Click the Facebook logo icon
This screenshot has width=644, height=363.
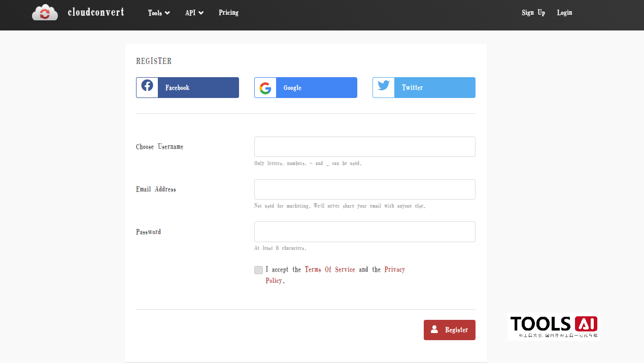(x=147, y=86)
